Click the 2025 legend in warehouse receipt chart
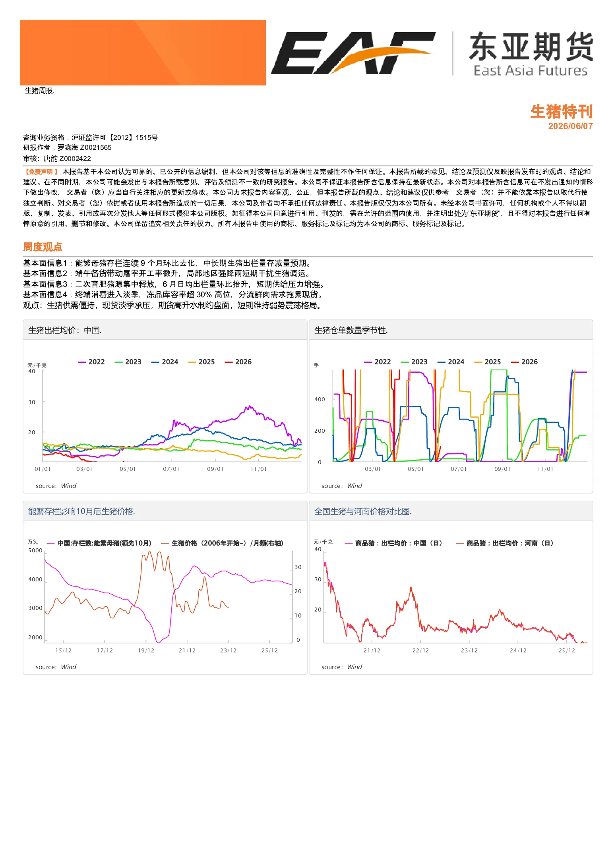Viewport: 616px width, 863px height. (488, 362)
